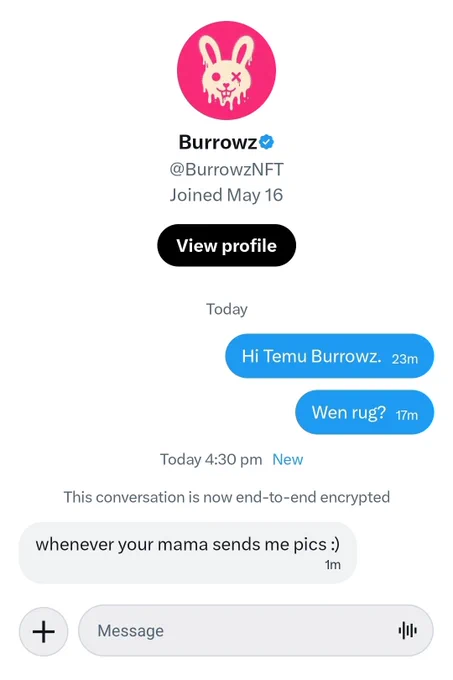The height and width of the screenshot is (680, 453).
Task: Click the 17m timestamp on Wen rug message
Action: pos(407,415)
